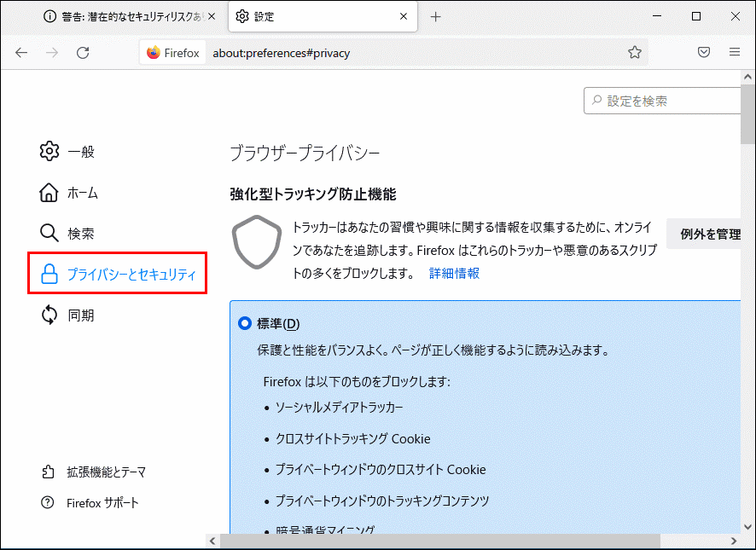Open 拡張機能とテーマ link
The height and width of the screenshot is (550, 756).
[94, 472]
